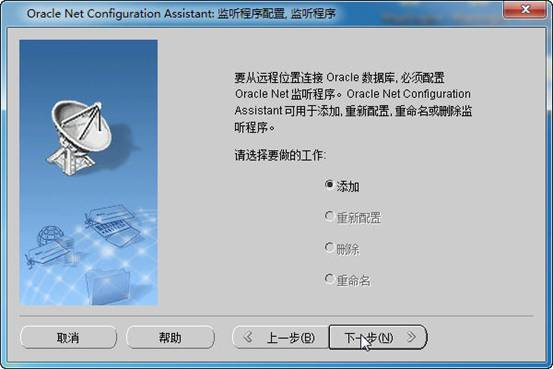Click the right chevron on 下一步
The image size is (553, 369).
(411, 337)
